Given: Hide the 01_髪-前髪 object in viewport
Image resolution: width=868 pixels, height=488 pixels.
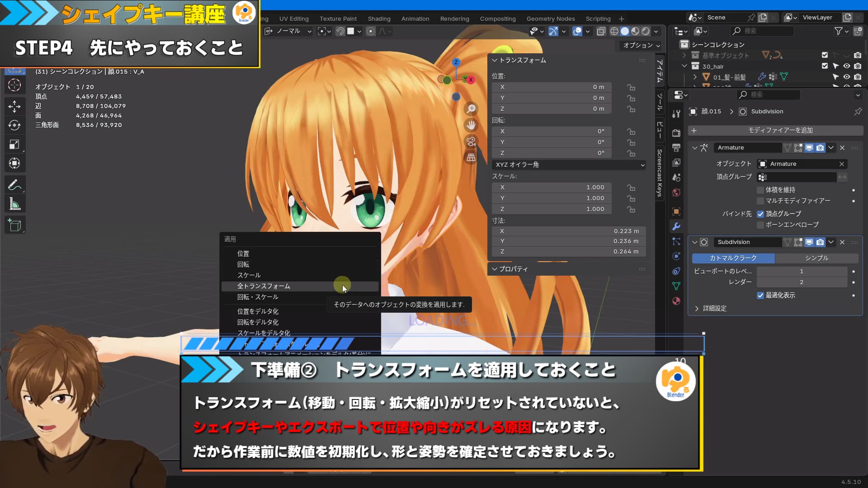Looking at the screenshot, I should (x=847, y=77).
